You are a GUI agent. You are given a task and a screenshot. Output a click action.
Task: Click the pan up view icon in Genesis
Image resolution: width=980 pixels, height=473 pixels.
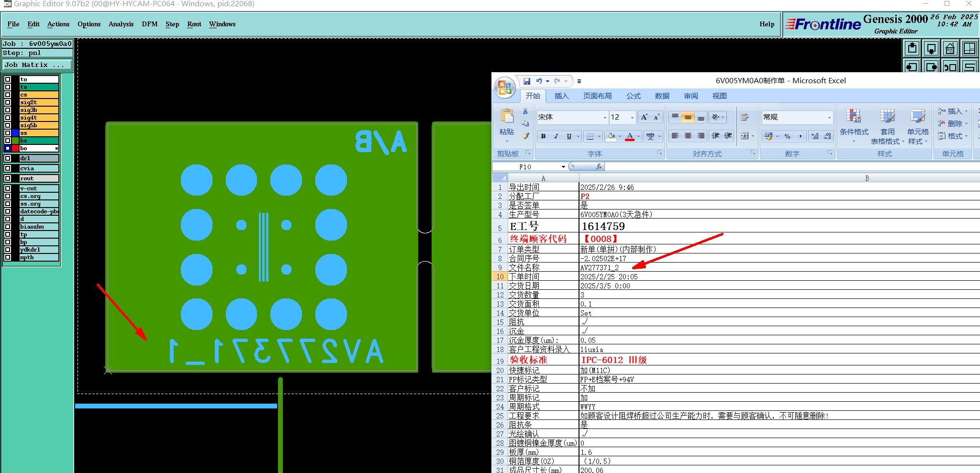point(912,48)
